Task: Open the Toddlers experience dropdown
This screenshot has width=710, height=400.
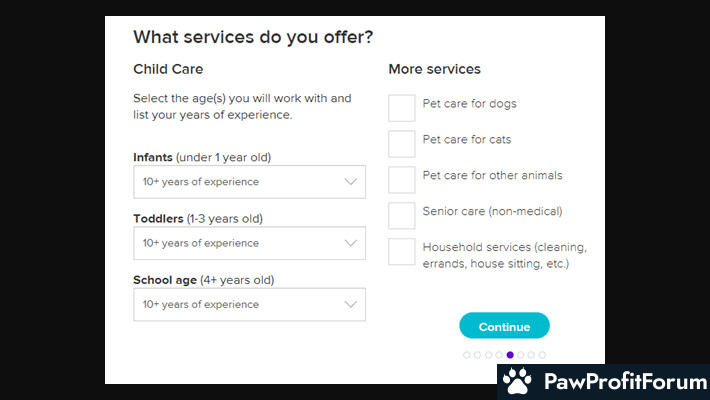Action: click(249, 243)
